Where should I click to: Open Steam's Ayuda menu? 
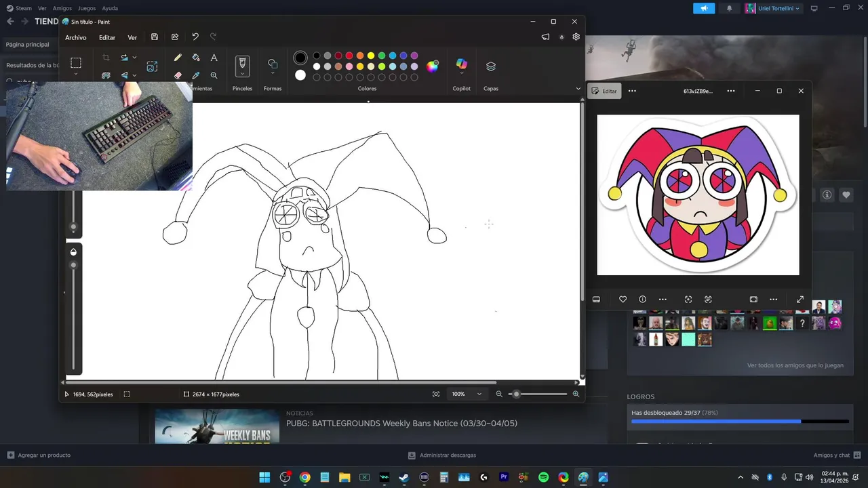(x=110, y=8)
